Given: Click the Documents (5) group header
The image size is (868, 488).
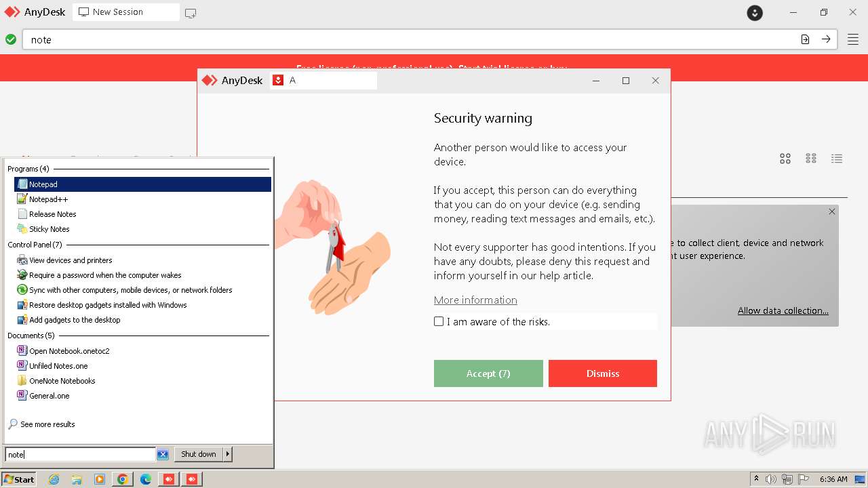Looking at the screenshot, I should (x=31, y=335).
